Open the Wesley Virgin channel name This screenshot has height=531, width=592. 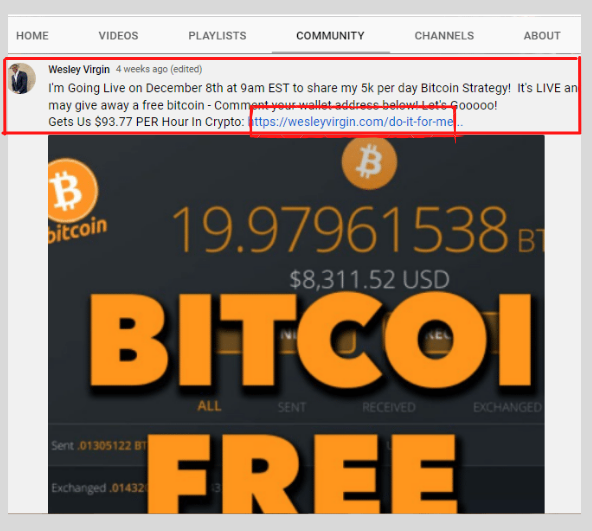tap(79, 69)
